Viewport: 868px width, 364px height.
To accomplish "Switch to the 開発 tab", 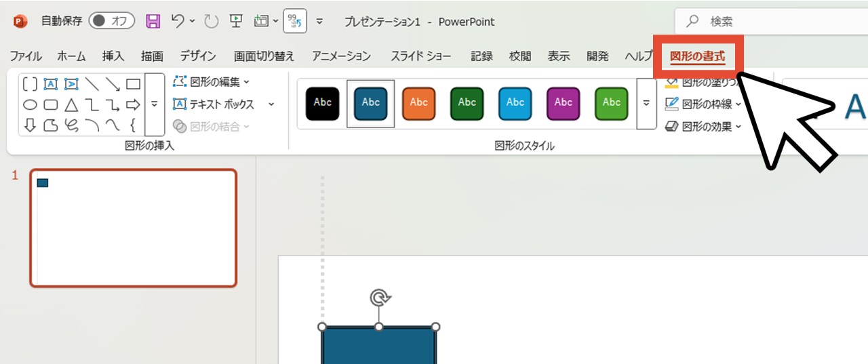I will 597,56.
